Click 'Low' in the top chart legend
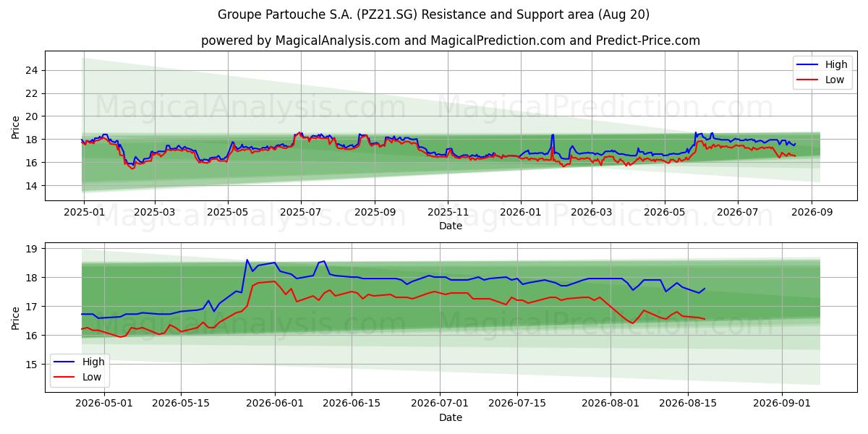868x434 pixels. [x=835, y=80]
